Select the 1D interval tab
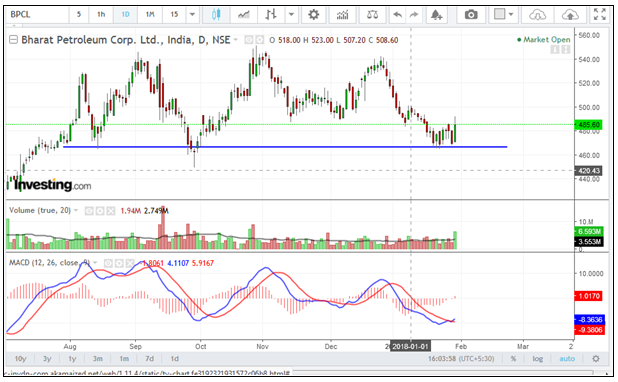This screenshot has height=382, width=618. 125,15
